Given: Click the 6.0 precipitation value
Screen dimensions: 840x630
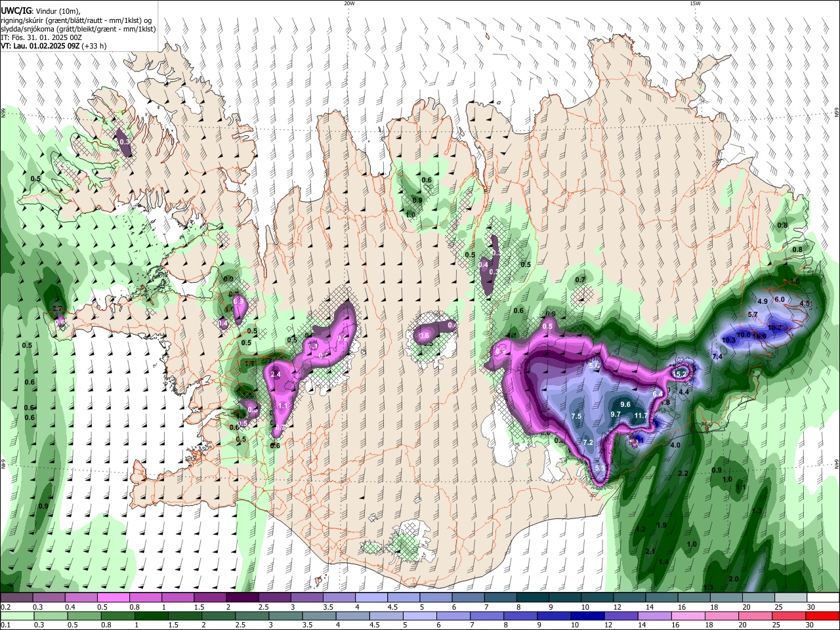Looking at the screenshot, I should pos(780,299).
